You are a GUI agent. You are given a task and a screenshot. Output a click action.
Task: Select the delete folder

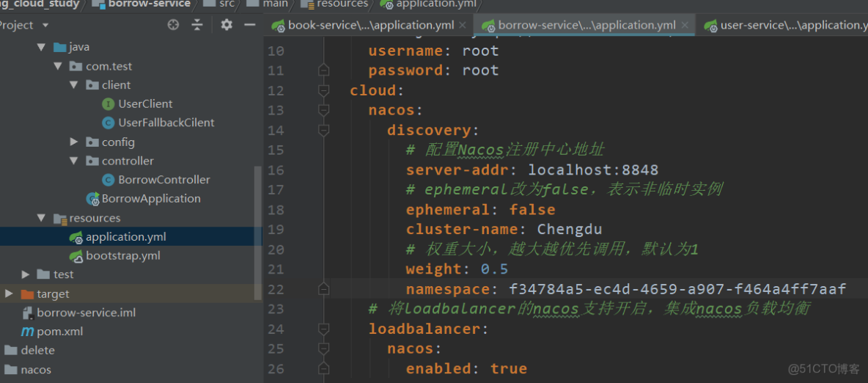click(37, 351)
